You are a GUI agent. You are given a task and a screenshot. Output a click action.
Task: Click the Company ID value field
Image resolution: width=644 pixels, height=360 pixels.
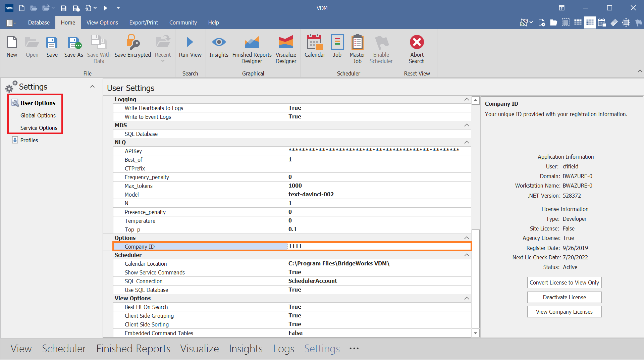(x=379, y=246)
